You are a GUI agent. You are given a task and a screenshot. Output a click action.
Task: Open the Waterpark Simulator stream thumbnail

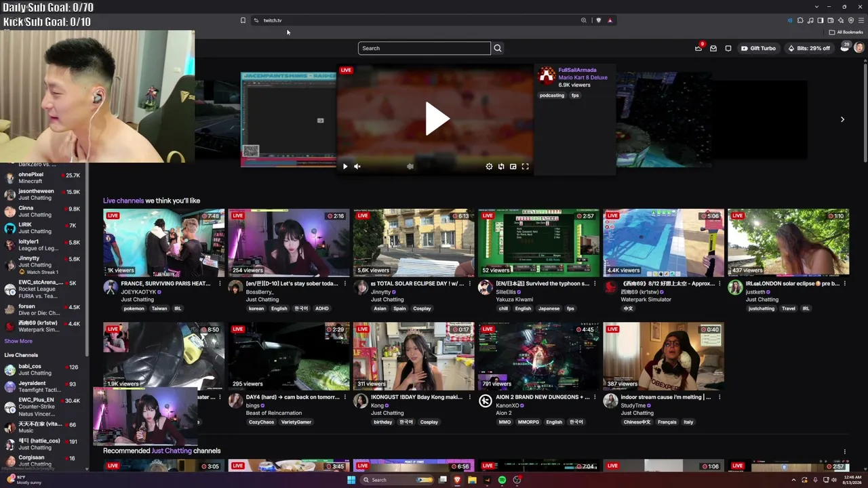point(664,243)
